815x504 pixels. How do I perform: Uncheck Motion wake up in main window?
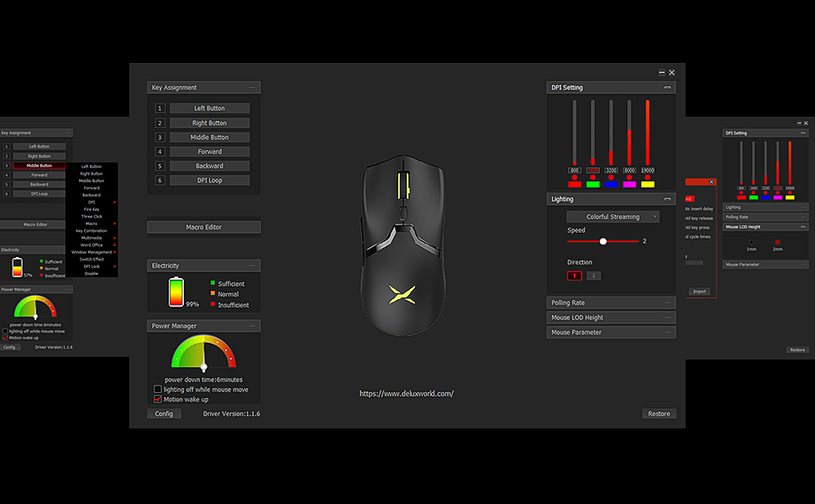[x=158, y=400]
